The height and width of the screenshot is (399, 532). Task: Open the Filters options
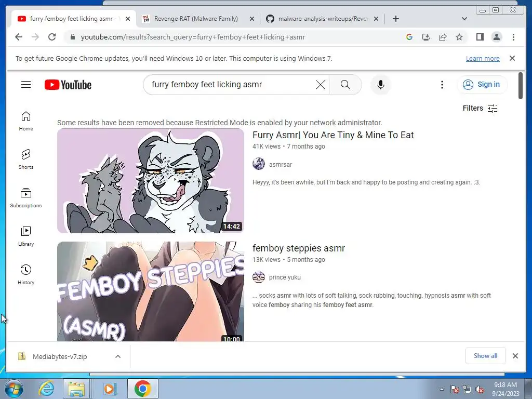[x=480, y=108]
